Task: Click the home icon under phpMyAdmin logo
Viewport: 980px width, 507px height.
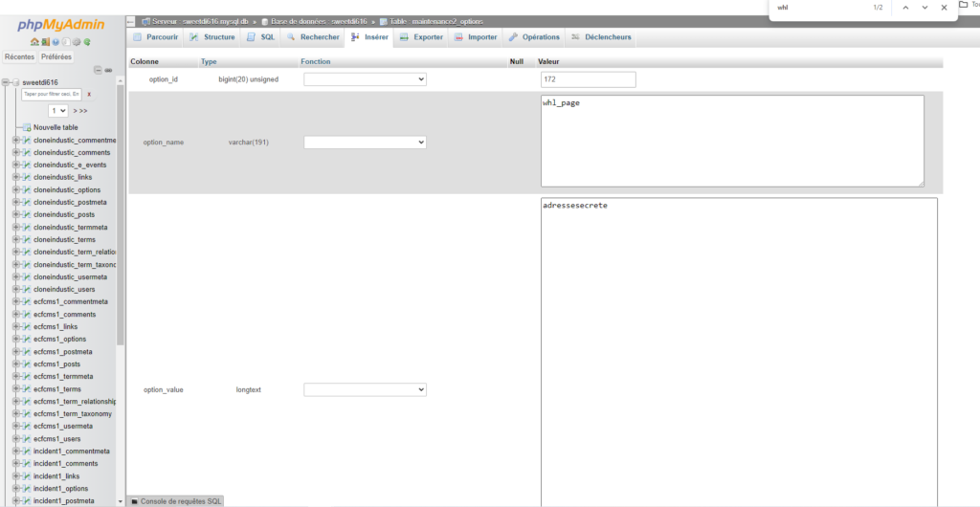Action: (x=34, y=42)
